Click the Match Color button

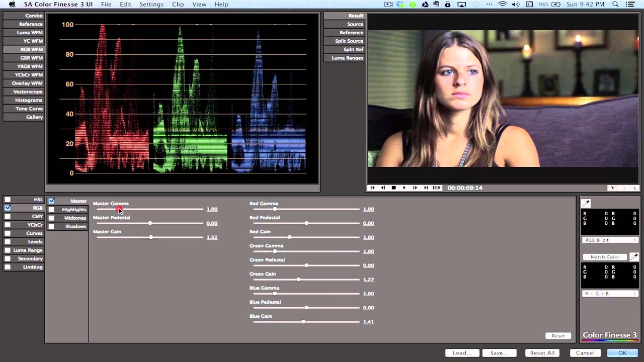605,257
